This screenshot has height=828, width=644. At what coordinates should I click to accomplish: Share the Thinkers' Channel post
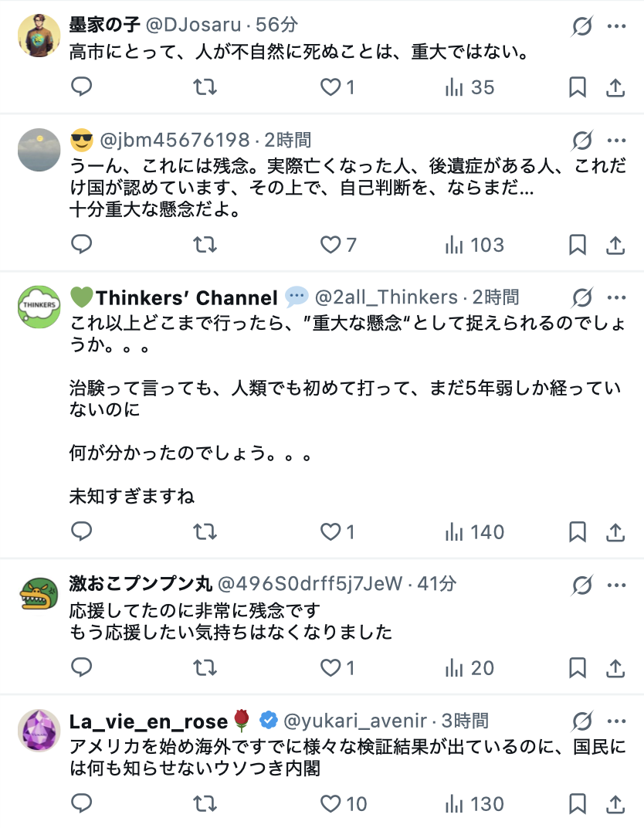pos(615,532)
